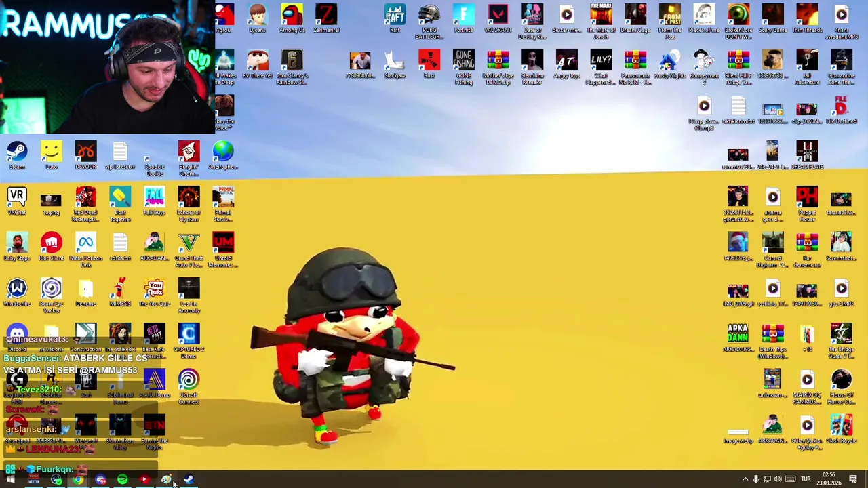Select the Death Trips (Windows) archive
868x488 pixels.
pyautogui.click(x=772, y=341)
